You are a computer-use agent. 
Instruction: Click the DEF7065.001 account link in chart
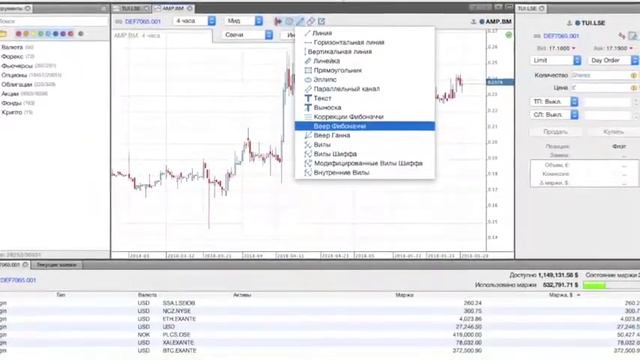point(143,21)
